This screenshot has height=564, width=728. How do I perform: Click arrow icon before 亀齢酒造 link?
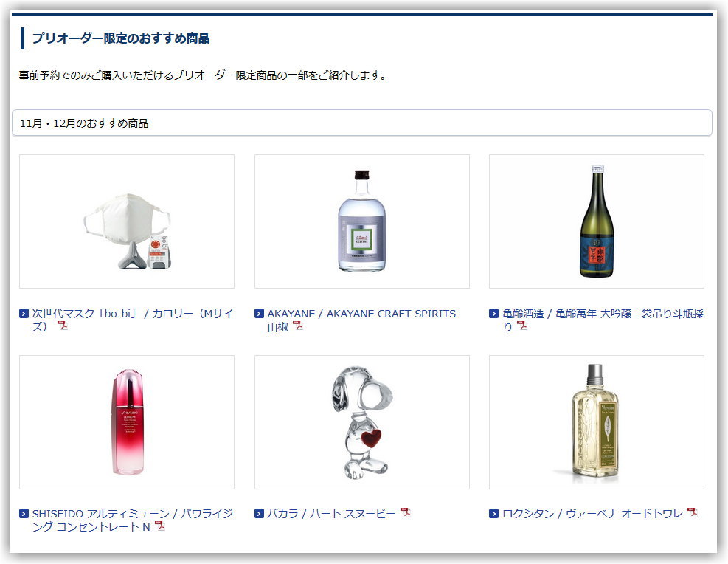[x=494, y=314]
